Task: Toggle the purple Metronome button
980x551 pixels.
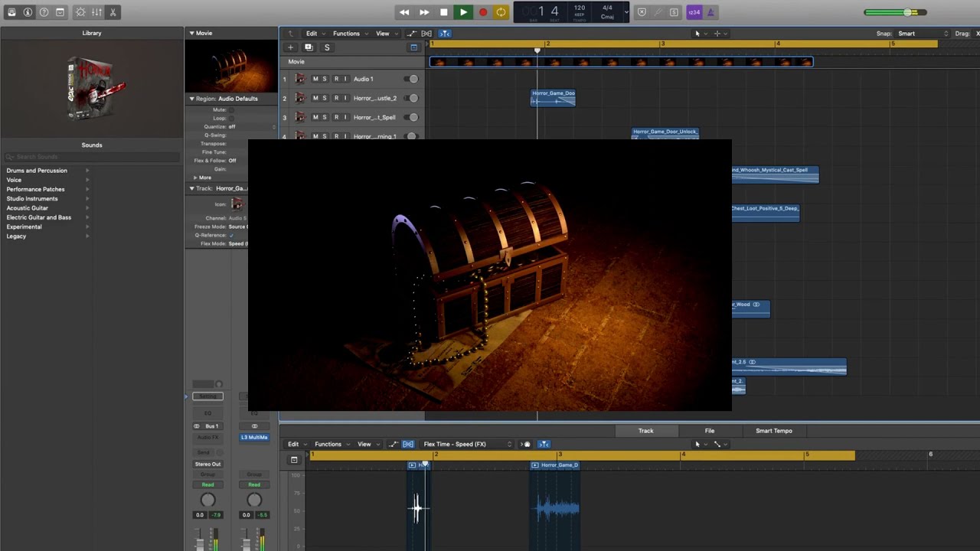Action: [x=710, y=12]
